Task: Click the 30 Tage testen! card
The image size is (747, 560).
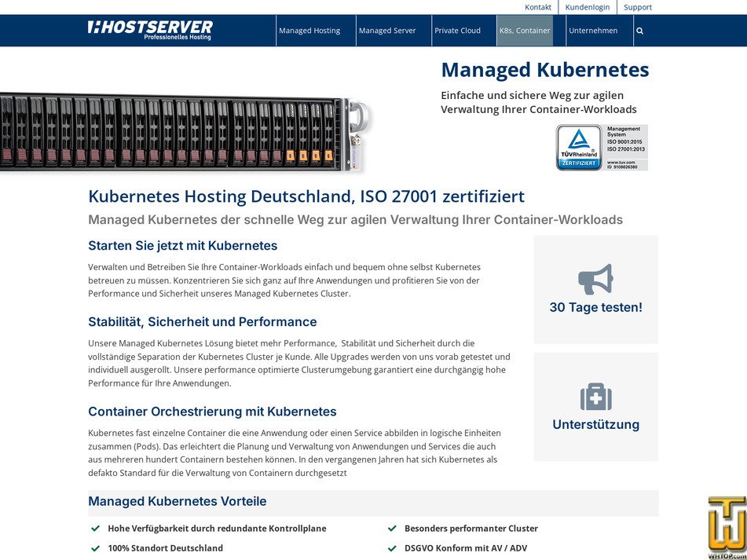Action: [595, 290]
